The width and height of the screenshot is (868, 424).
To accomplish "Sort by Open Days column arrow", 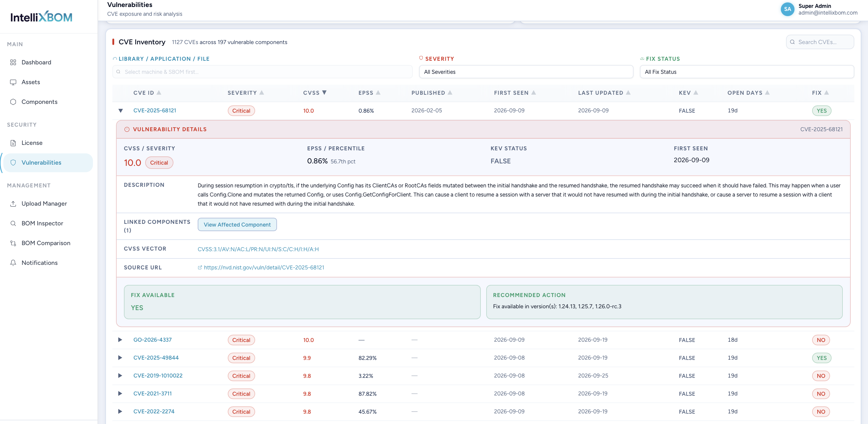I will pos(767,92).
